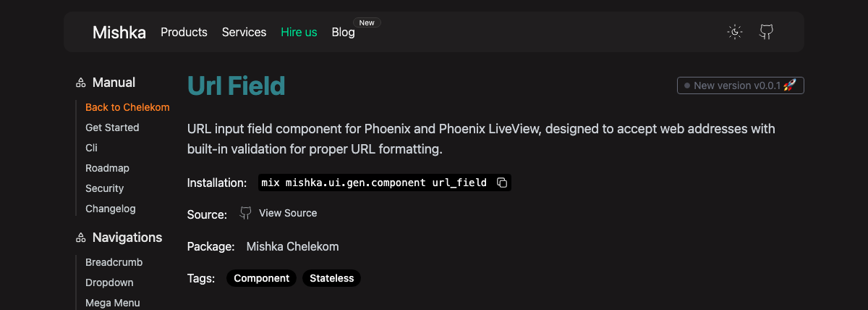This screenshot has width=868, height=310.
Task: Open the Blog page
Action: (x=343, y=32)
